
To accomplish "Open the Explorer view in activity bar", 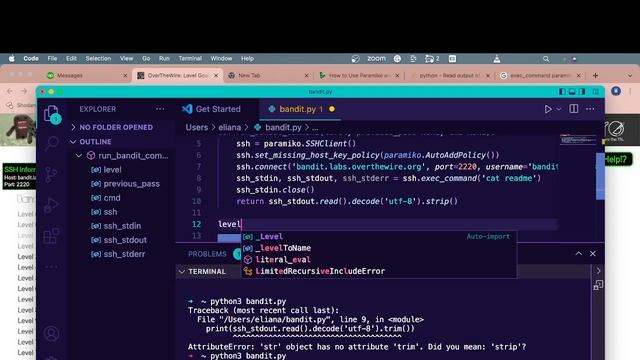I will pos(52,114).
